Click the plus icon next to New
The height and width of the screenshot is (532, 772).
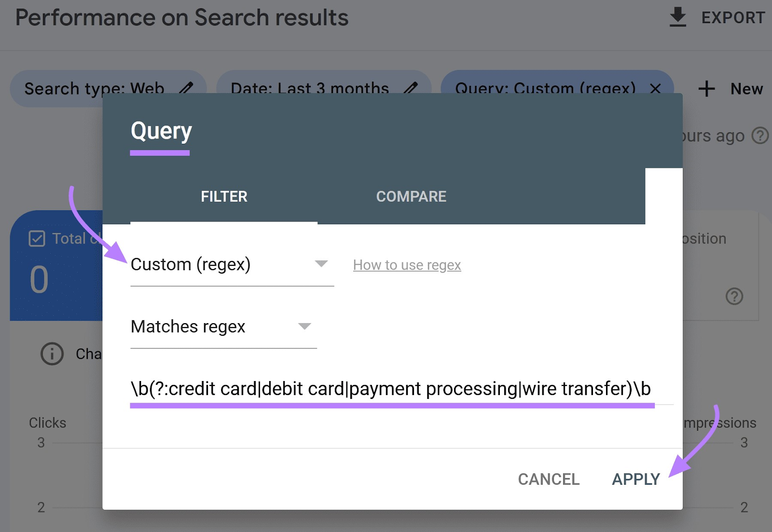coord(706,89)
